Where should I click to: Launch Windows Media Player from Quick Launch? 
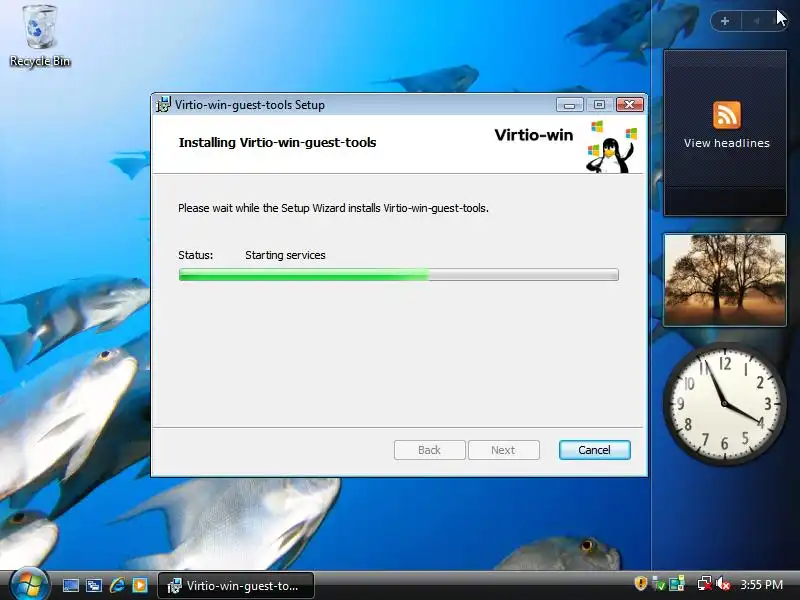(x=140, y=585)
